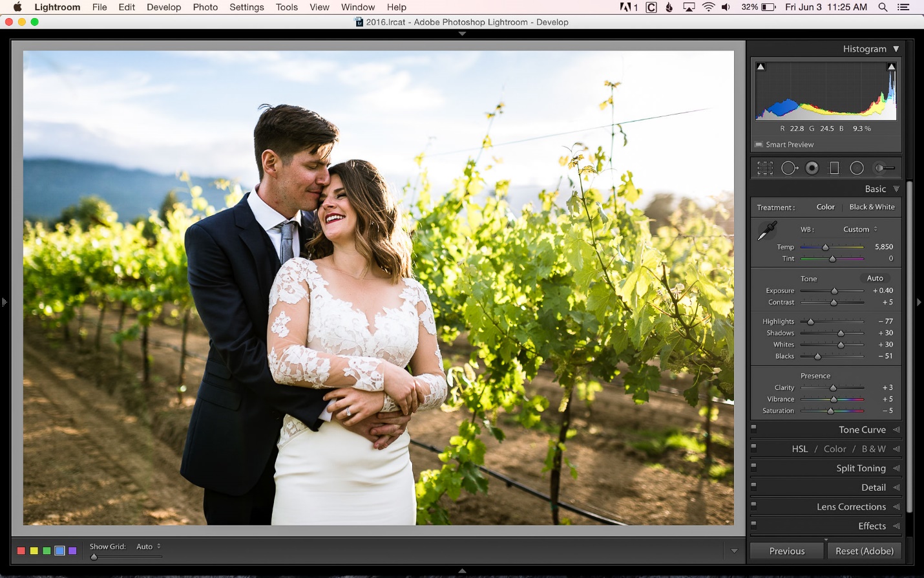The width and height of the screenshot is (924, 578).
Task: Select the Crop Overlay tool
Action: click(765, 168)
